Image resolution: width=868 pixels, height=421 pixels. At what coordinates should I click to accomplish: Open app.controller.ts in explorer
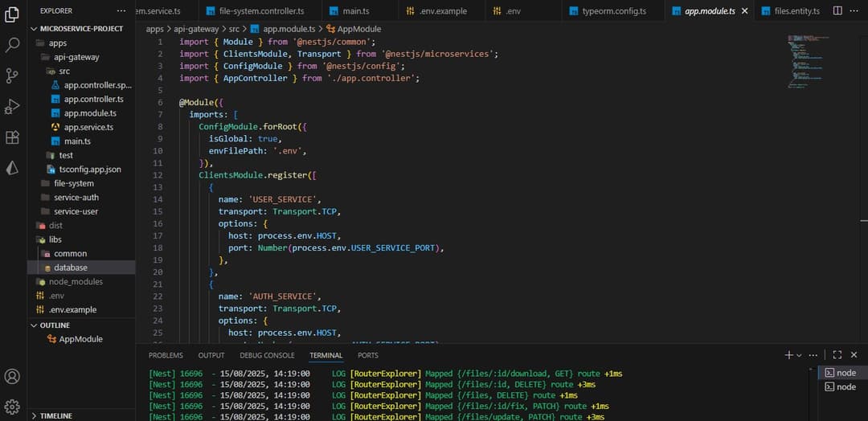[81, 99]
